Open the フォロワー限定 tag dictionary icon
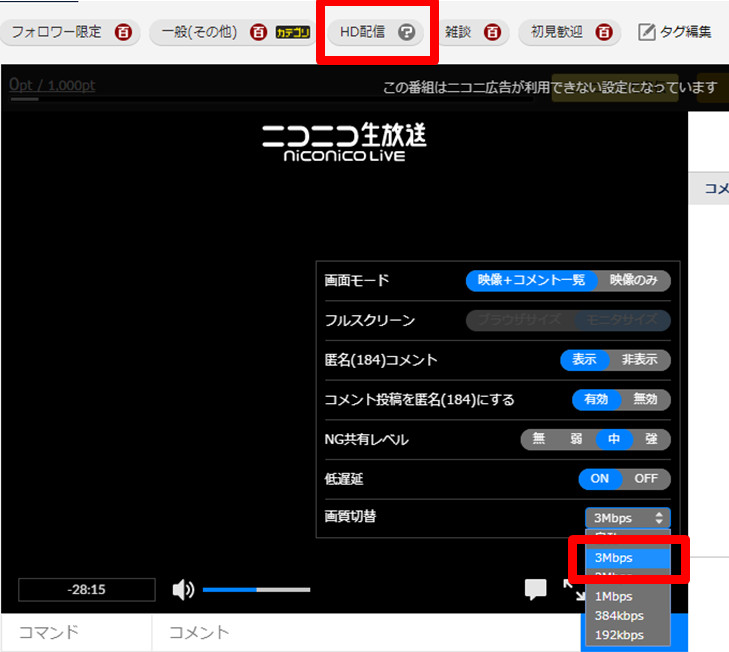 point(123,32)
